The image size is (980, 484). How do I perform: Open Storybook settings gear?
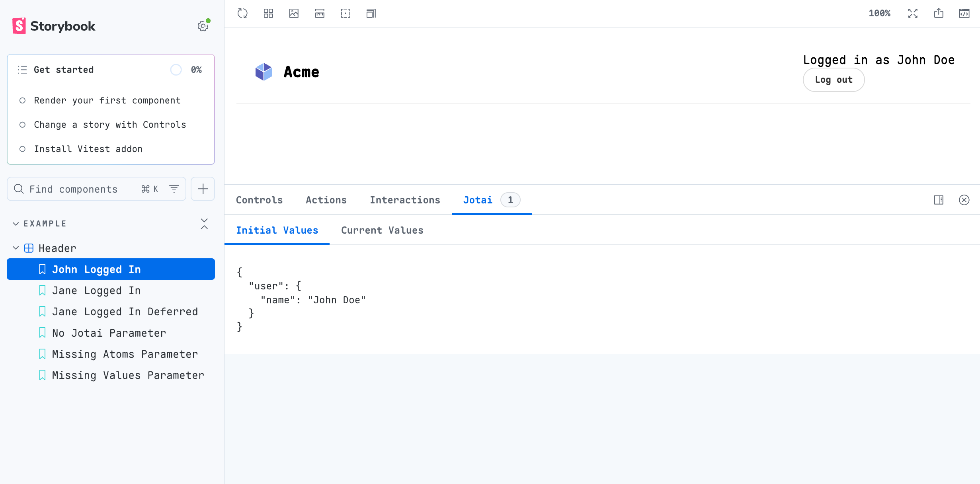point(203,26)
